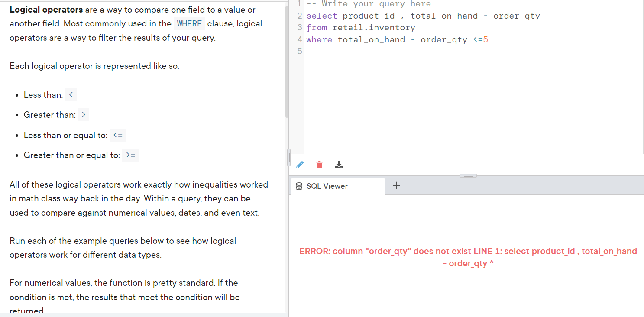Click the '>' greater than operator code
644x317 pixels.
[83, 115]
